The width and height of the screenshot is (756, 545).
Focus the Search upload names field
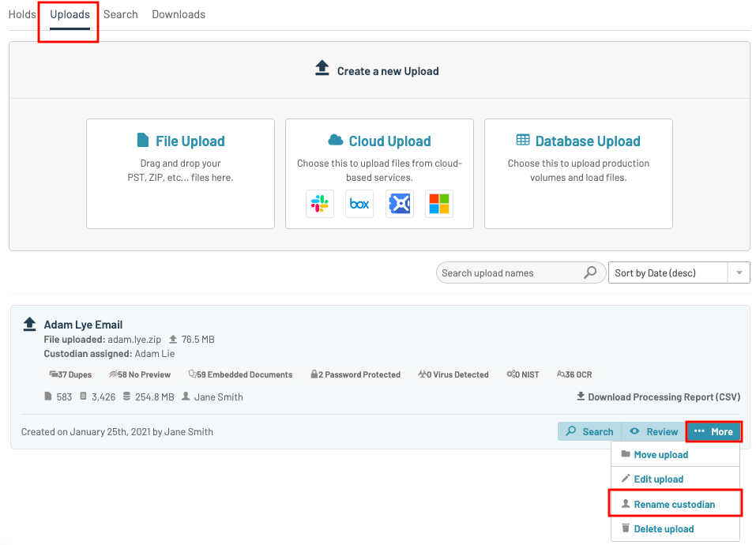point(521,272)
